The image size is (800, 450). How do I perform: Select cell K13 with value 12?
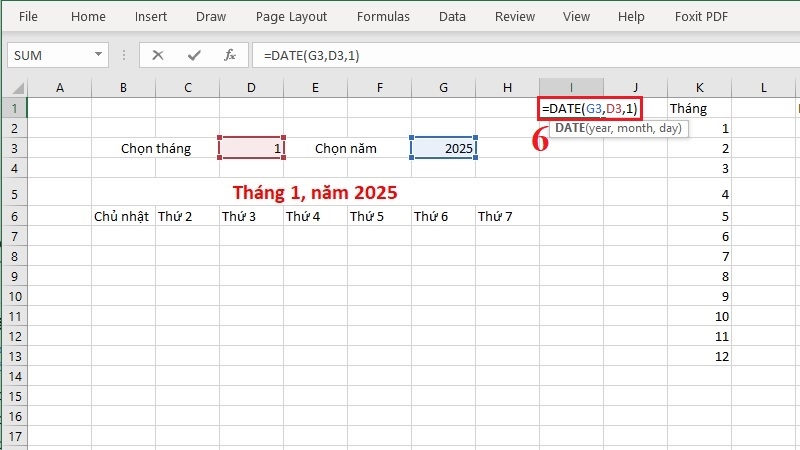pos(699,356)
